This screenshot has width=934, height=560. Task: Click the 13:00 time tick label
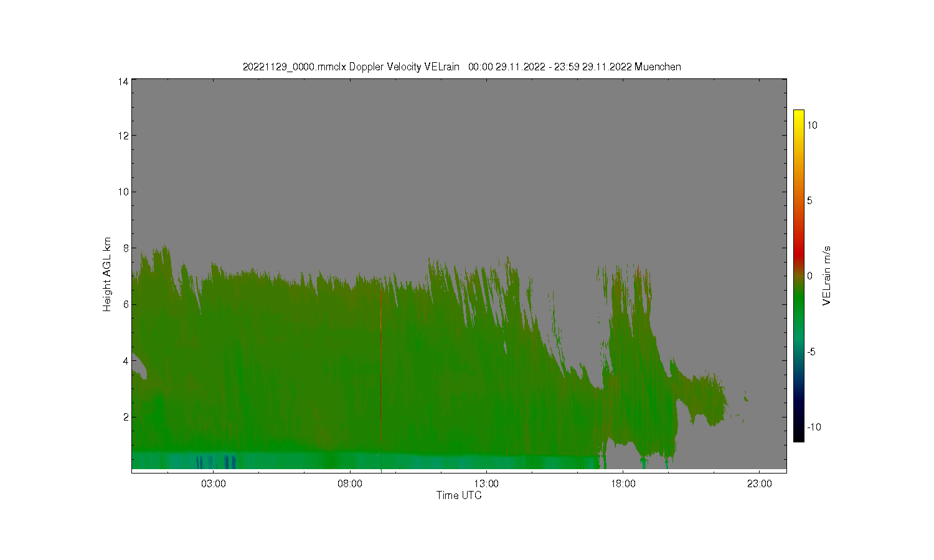486,484
